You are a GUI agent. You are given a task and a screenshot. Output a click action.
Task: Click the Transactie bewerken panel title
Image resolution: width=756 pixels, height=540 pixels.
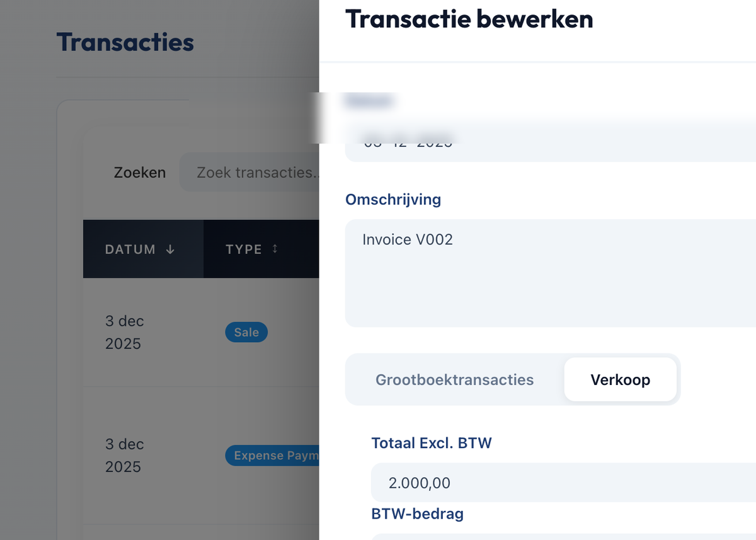[x=469, y=20]
